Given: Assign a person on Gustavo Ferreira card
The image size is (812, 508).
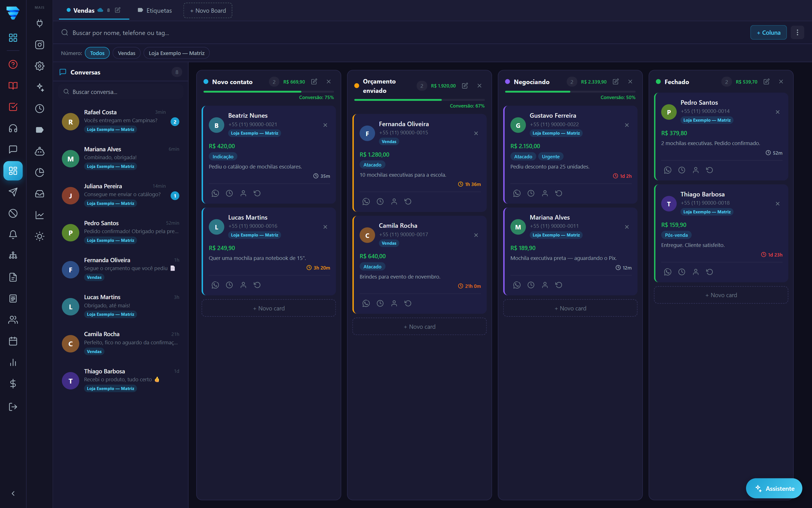Looking at the screenshot, I should tap(545, 193).
